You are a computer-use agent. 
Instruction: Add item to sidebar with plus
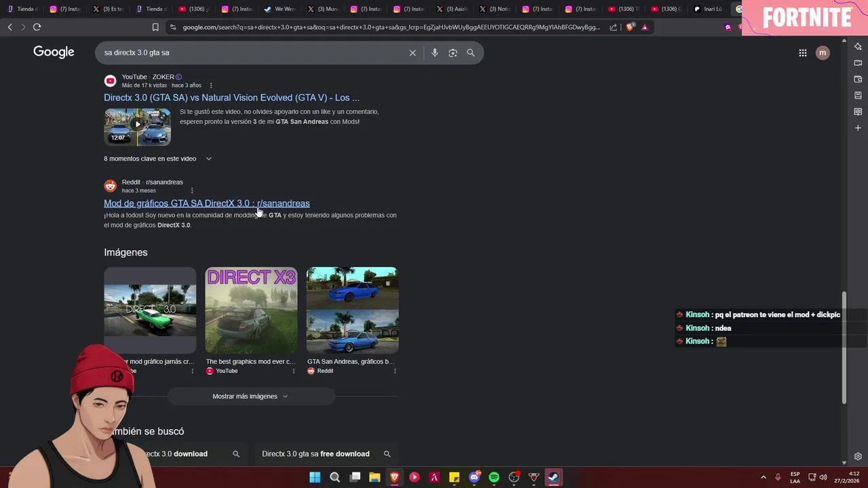858,128
